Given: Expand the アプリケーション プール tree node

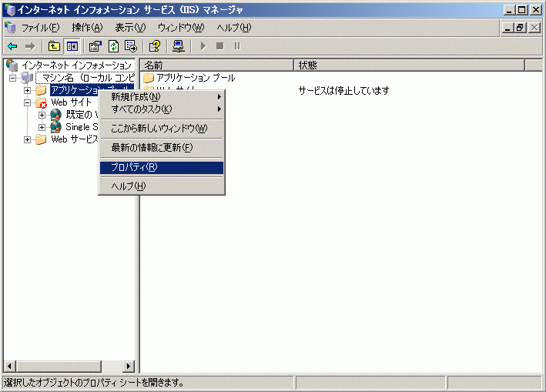Looking at the screenshot, I should click(x=27, y=90).
